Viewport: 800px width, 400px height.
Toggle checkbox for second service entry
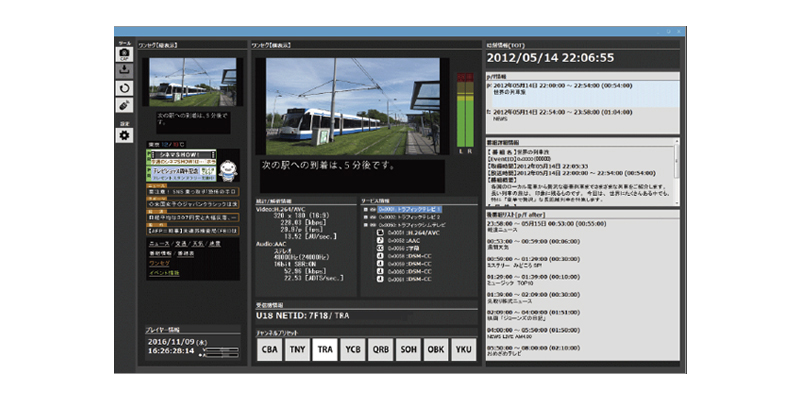(364, 218)
